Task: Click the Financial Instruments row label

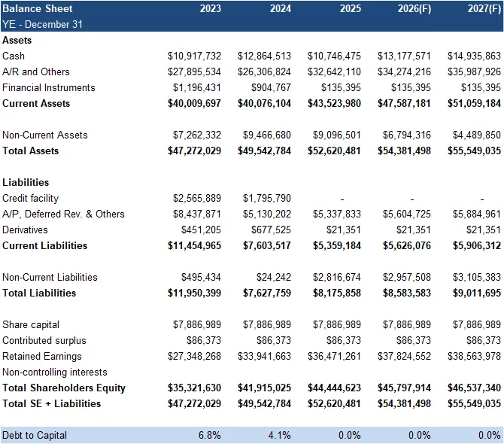Action: pos(49,87)
